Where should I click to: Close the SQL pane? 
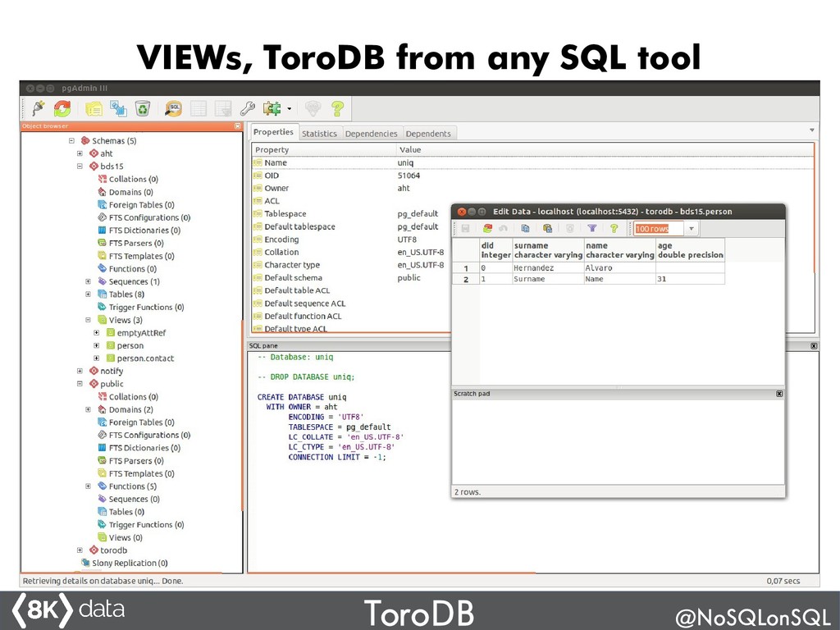pos(814,346)
